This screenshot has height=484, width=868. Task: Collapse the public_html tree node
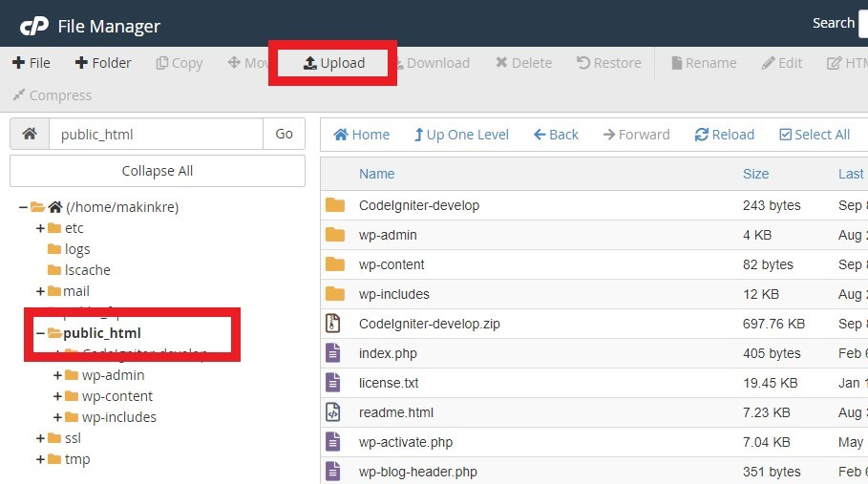point(40,333)
